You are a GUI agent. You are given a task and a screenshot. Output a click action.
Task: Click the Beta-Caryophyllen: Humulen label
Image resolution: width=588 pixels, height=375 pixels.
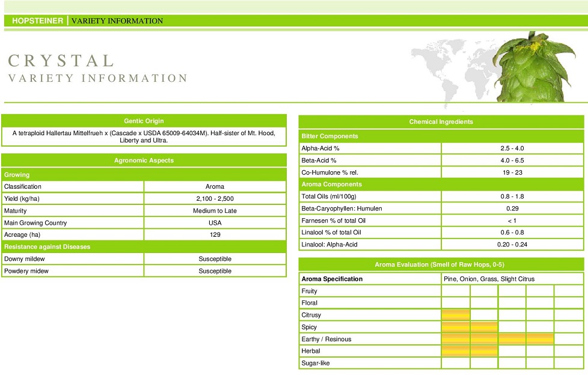pyautogui.click(x=341, y=209)
